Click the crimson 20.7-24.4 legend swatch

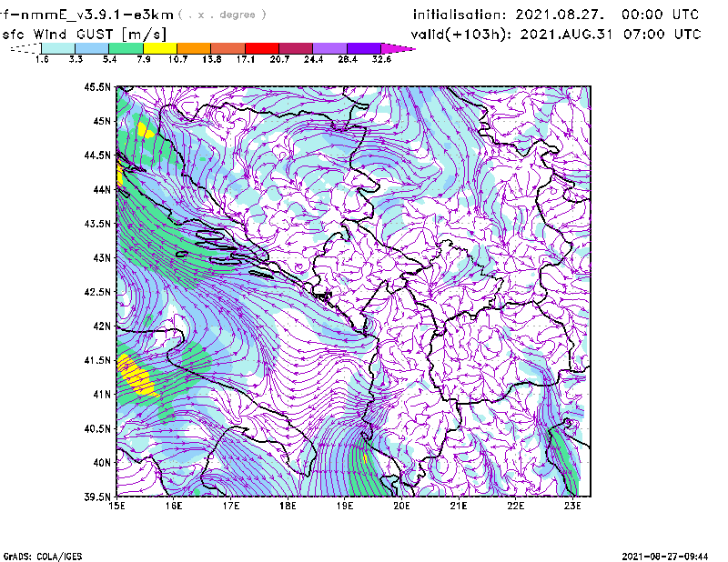point(296,48)
